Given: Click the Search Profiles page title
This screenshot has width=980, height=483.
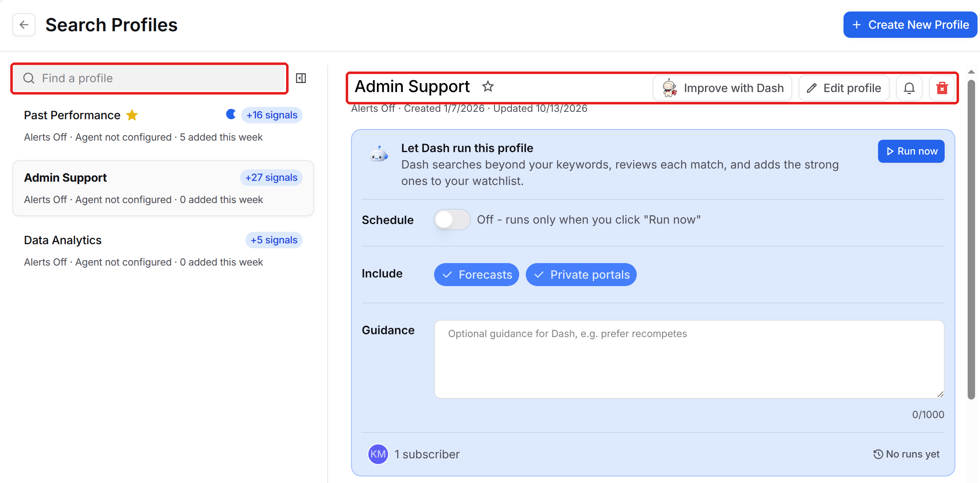Looking at the screenshot, I should pyautogui.click(x=111, y=25).
